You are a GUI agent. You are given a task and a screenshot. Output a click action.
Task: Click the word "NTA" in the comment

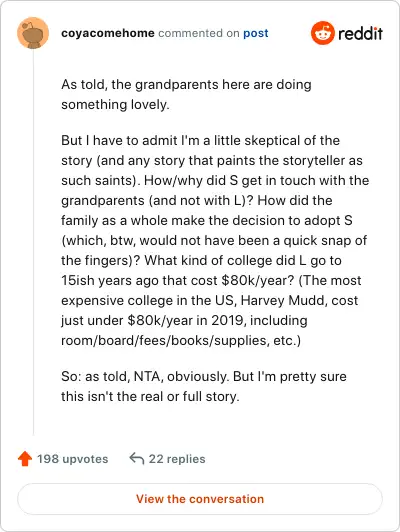[x=147, y=376]
